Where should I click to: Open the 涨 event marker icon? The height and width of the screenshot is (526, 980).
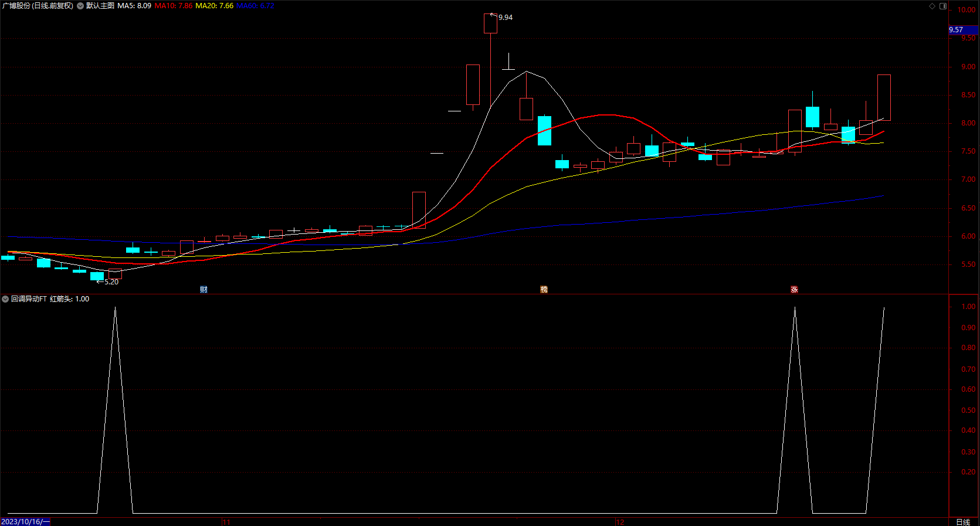click(x=794, y=290)
